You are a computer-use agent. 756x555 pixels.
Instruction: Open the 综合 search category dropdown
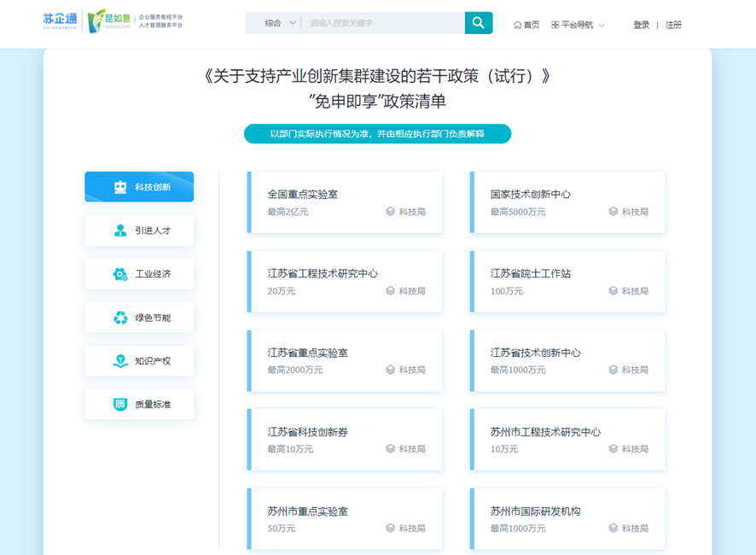click(280, 23)
